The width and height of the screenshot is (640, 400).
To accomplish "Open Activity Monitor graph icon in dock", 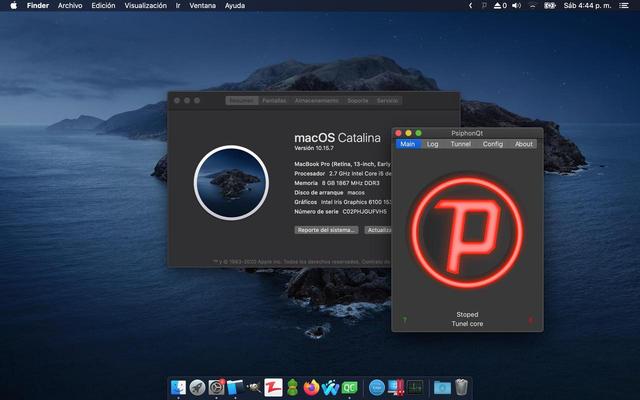I will click(415, 387).
